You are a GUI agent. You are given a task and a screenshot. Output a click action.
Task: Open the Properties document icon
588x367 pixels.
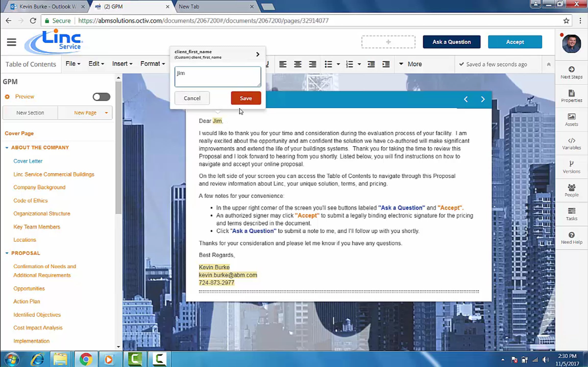[571, 93]
